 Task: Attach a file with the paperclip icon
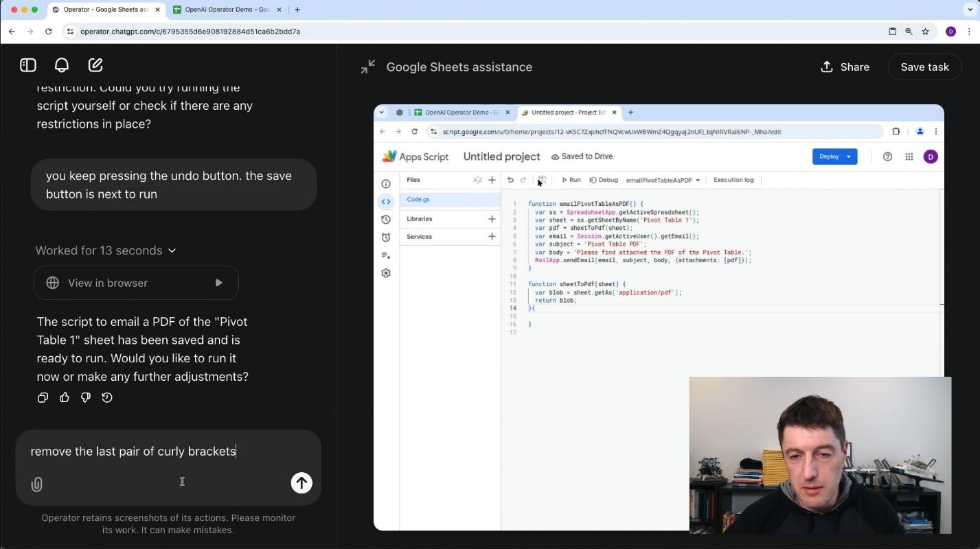37,484
